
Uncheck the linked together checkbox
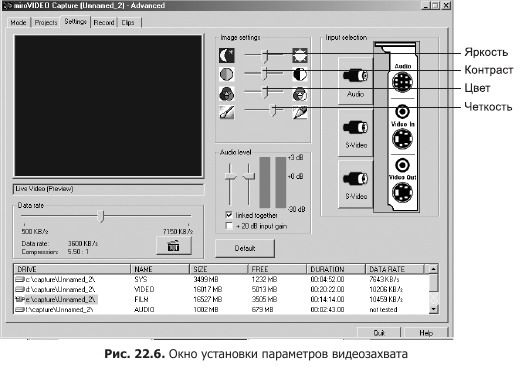pos(229,215)
